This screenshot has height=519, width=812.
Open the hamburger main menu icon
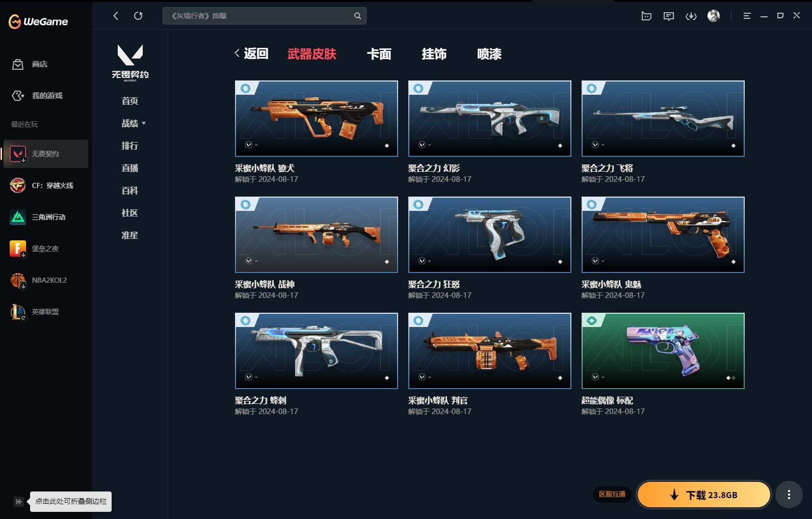click(x=747, y=16)
